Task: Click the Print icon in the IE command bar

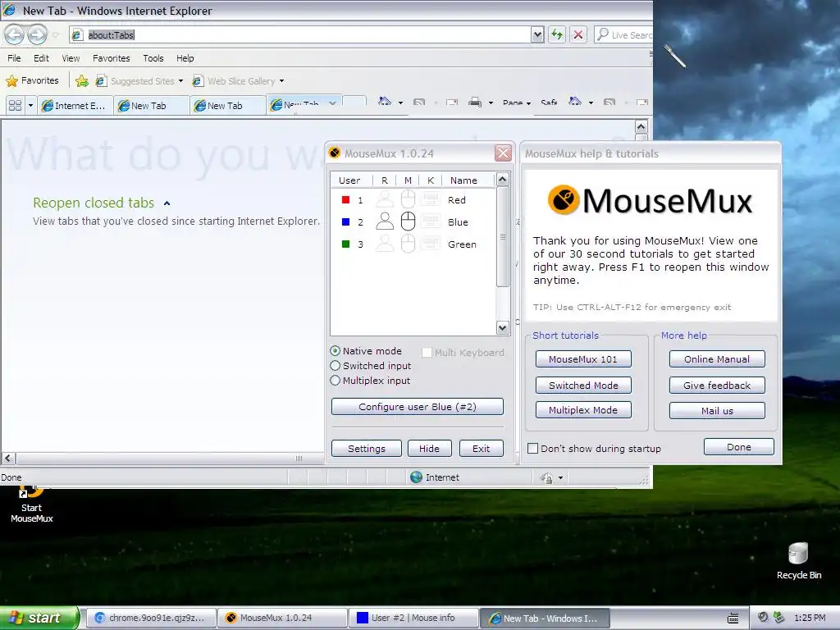Action: click(475, 102)
